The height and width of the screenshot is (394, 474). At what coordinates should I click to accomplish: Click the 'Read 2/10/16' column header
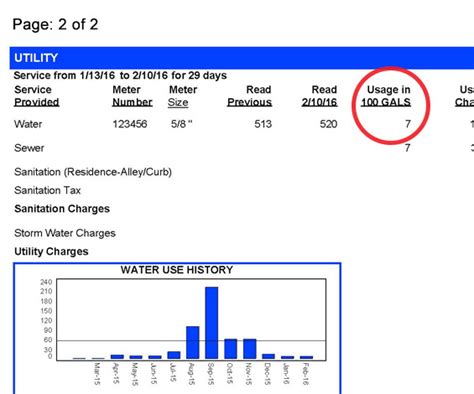[319, 96]
